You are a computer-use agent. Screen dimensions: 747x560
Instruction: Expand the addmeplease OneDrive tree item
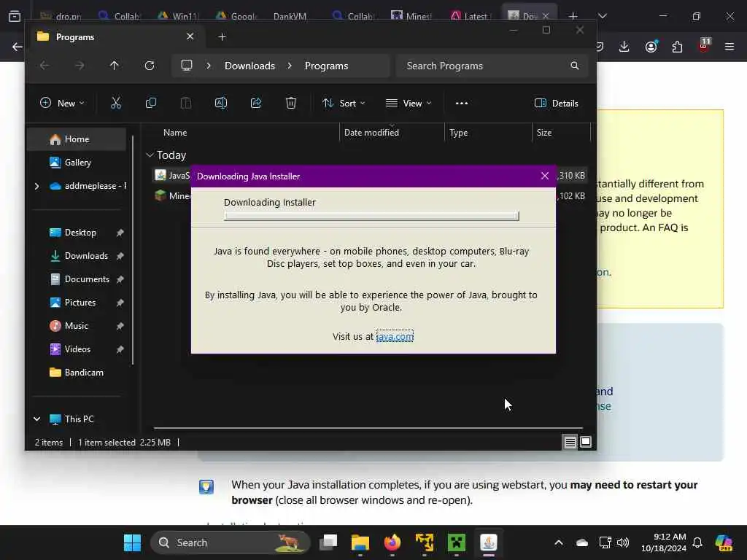coord(36,186)
